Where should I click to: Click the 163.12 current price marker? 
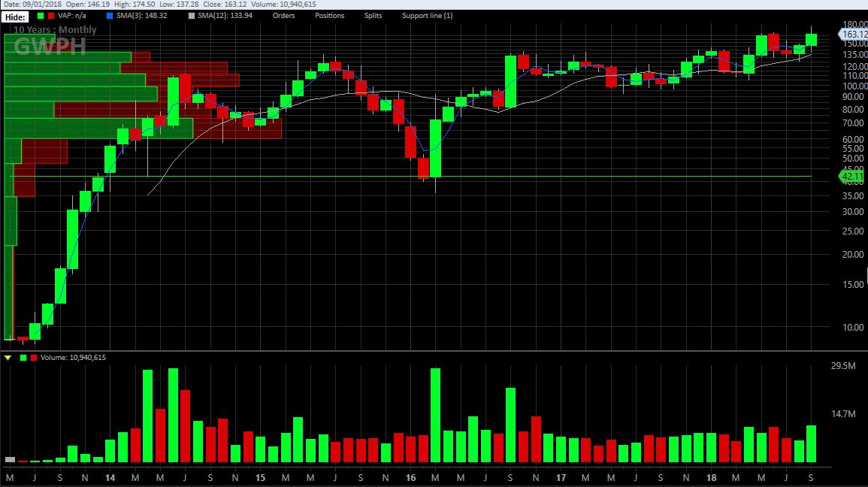(853, 35)
